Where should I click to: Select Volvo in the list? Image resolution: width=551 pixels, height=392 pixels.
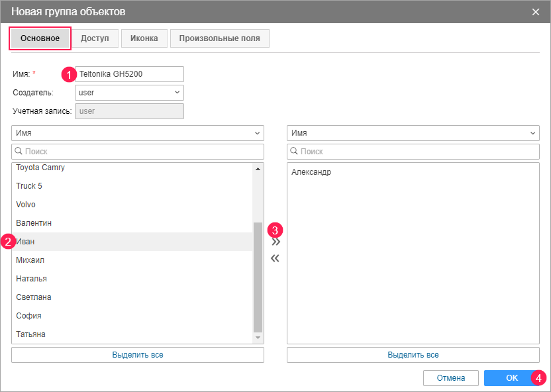click(x=132, y=205)
